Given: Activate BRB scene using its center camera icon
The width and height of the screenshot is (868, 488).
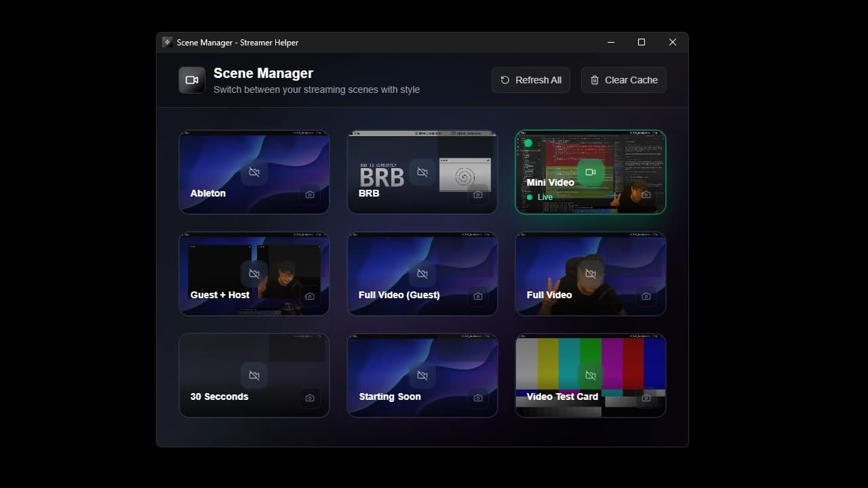Looking at the screenshot, I should [x=422, y=172].
